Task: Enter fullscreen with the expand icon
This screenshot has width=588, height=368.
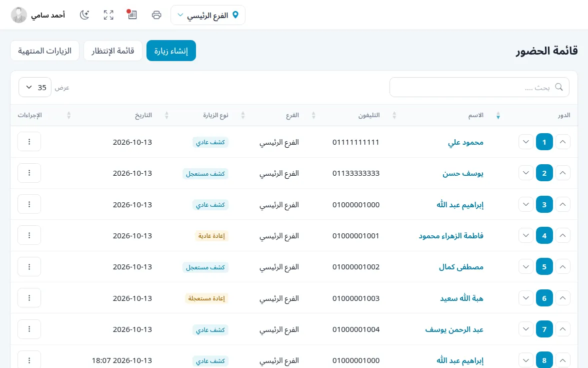Action: [108, 15]
